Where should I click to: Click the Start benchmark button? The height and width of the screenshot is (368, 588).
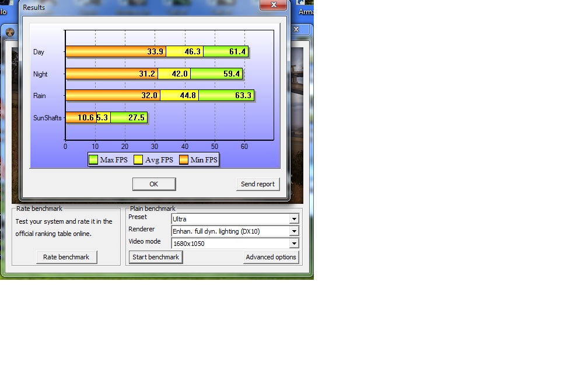point(156,257)
